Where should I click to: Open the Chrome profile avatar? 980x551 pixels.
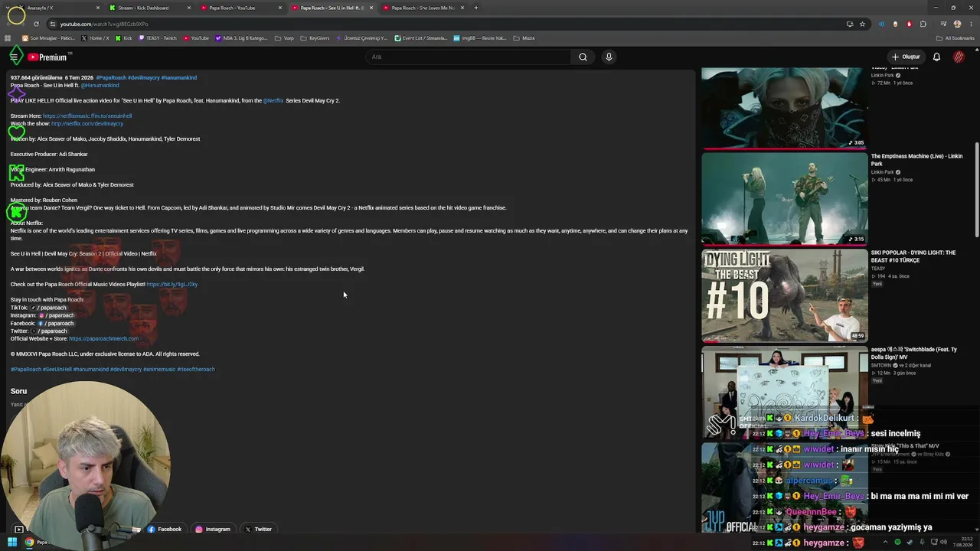pyautogui.click(x=957, y=24)
